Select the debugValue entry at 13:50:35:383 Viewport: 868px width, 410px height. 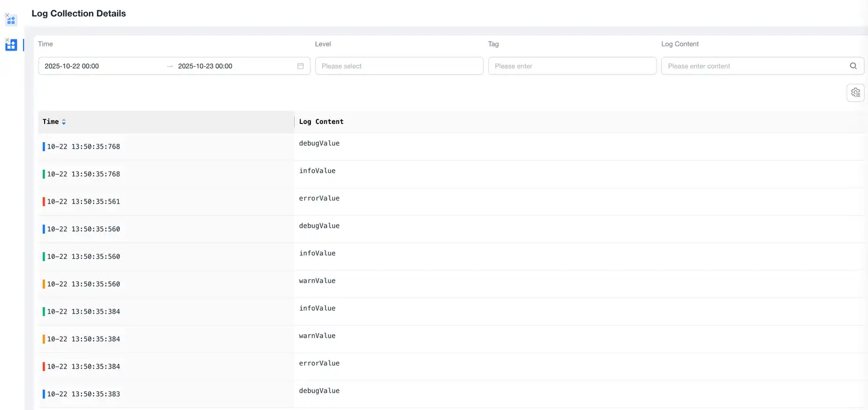319,391
